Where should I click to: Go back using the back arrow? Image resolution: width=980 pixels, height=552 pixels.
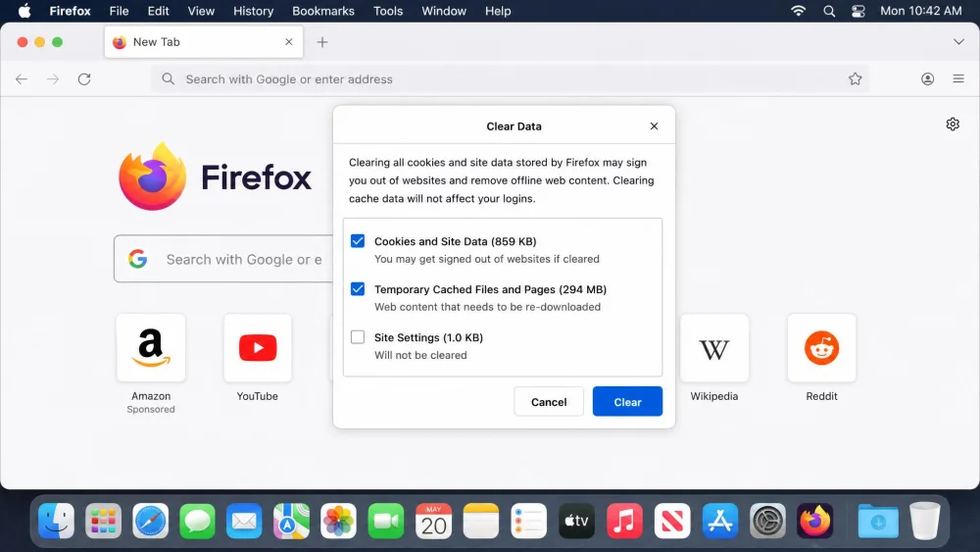[22, 79]
